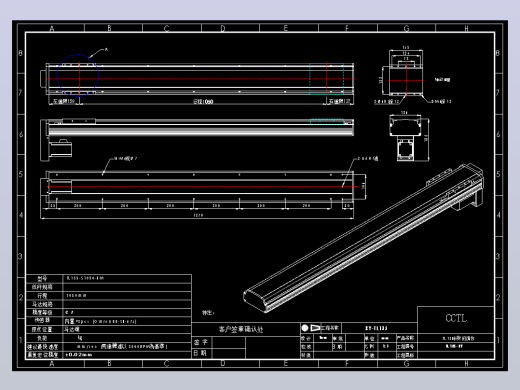Click the '右极限127' dimension label

pyautogui.click(x=340, y=101)
